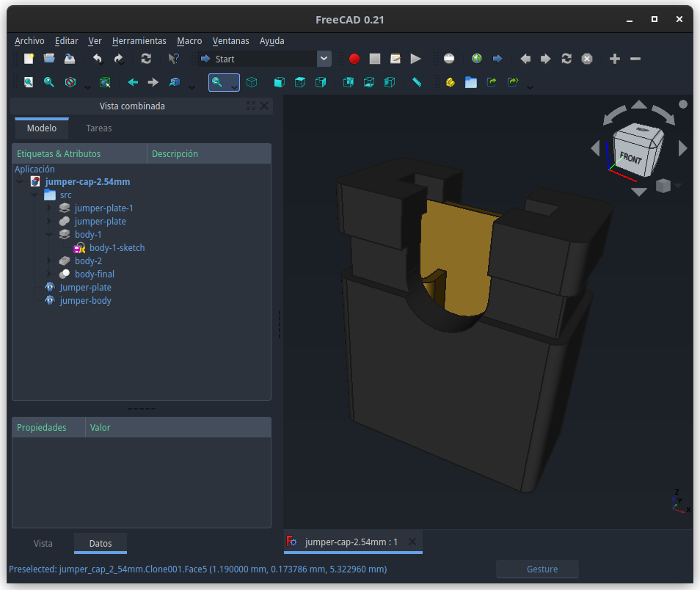Select the jumper-body link item

pyautogui.click(x=85, y=301)
